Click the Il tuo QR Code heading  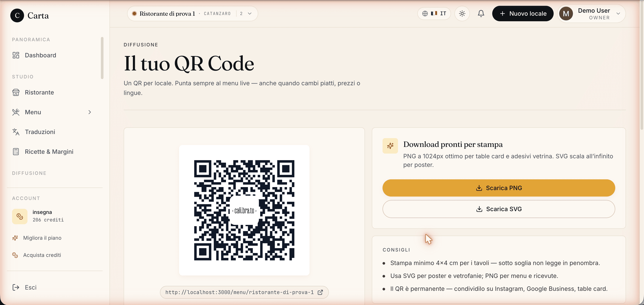tap(189, 64)
